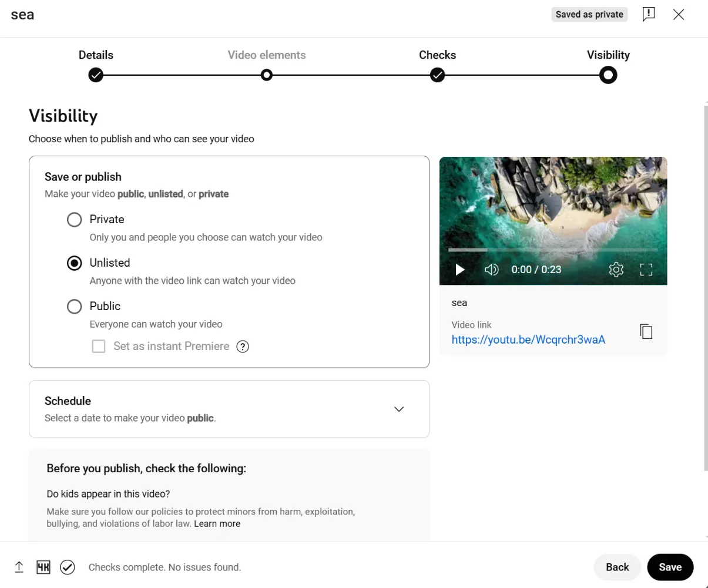Click the upload status arrow icon
The width and height of the screenshot is (708, 588).
[19, 567]
